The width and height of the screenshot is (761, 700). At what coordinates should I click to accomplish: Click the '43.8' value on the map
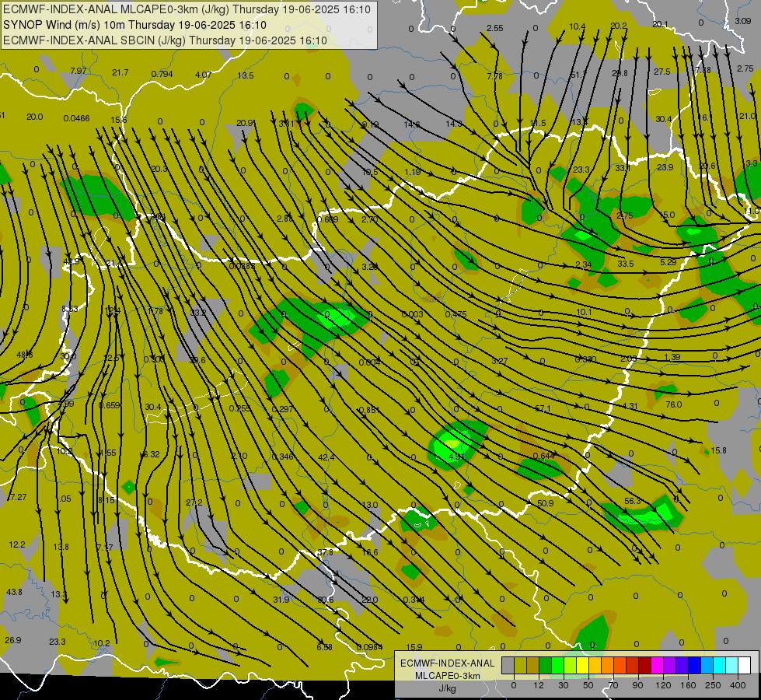(x=14, y=592)
